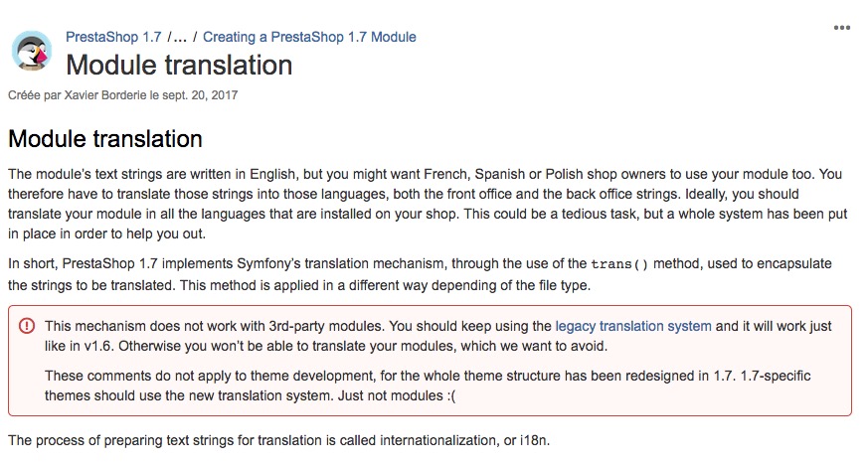
Task: Click the red warning exclamation icon
Action: coord(26,326)
